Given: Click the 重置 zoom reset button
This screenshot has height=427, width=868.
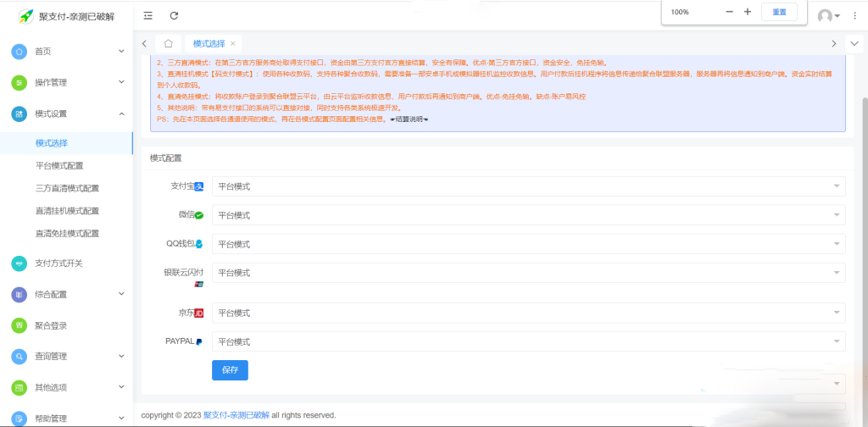Looking at the screenshot, I should click(x=779, y=12).
